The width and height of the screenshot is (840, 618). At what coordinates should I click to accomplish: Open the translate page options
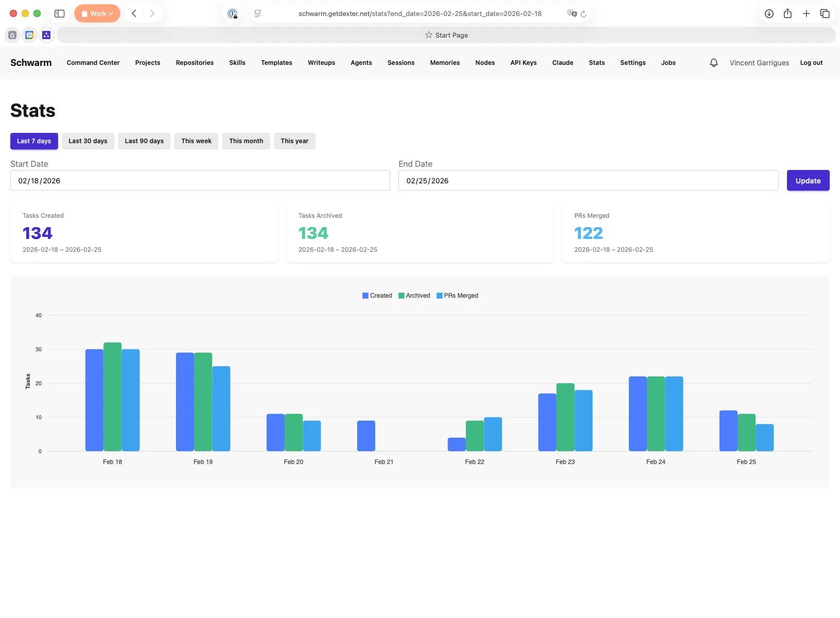571,14
